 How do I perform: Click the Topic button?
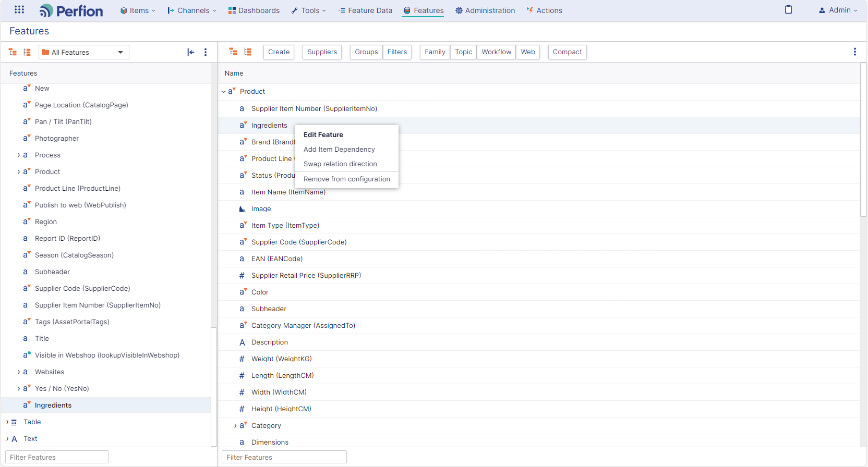(x=463, y=52)
